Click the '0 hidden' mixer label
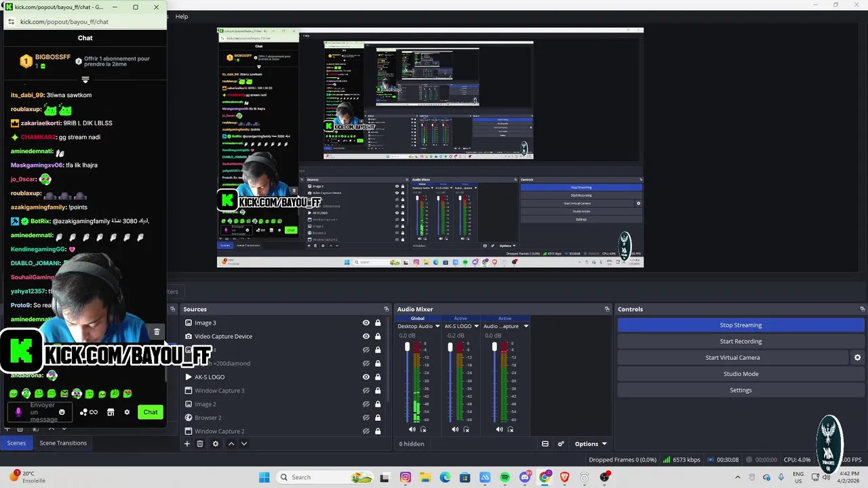The image size is (868, 488). point(412,444)
